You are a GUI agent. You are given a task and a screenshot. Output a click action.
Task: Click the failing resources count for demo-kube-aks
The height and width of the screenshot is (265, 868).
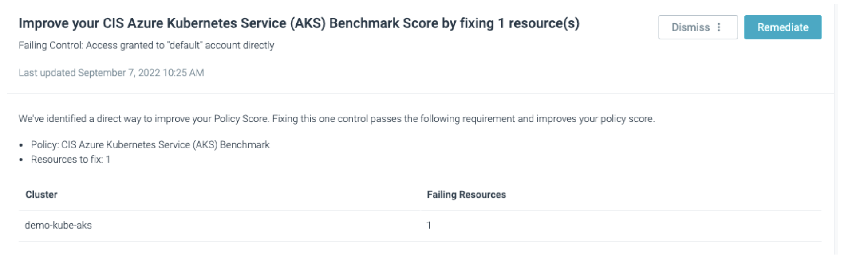[429, 225]
